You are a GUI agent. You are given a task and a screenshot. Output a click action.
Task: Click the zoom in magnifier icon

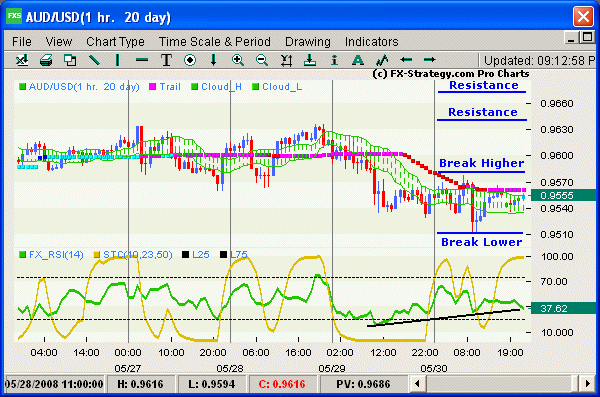click(x=238, y=60)
